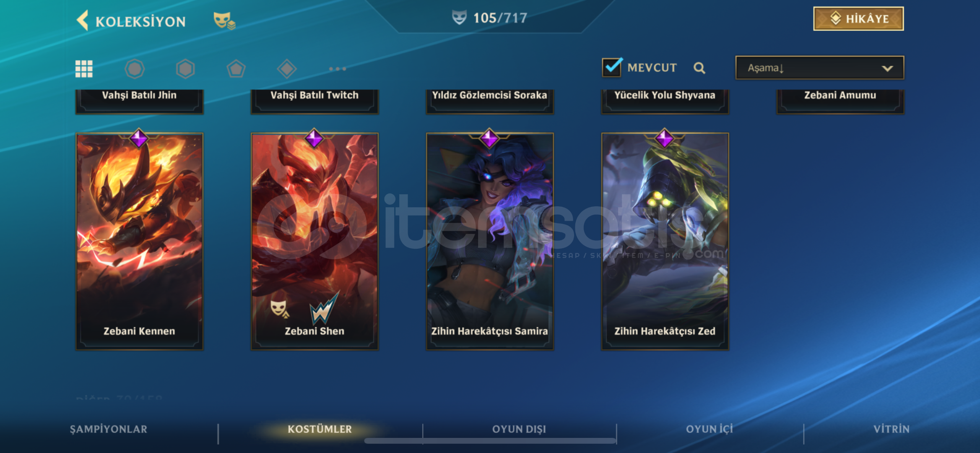Open the skin search magnifier

click(x=699, y=68)
